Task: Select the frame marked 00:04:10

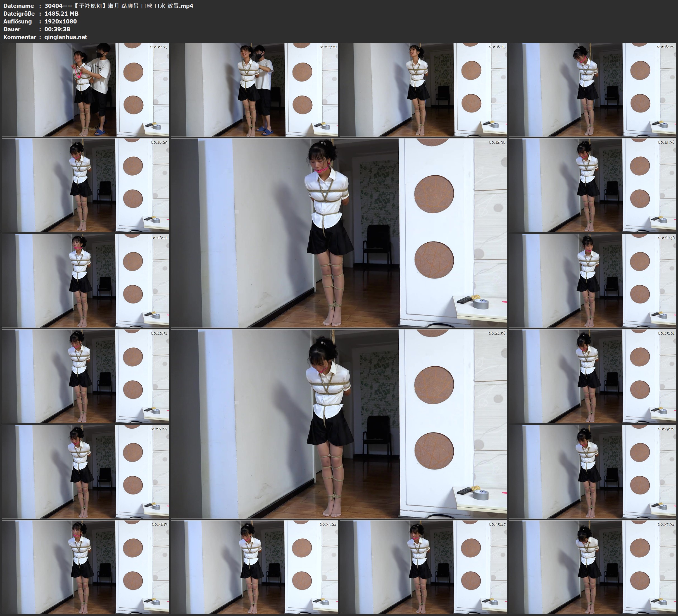Action: click(254, 89)
